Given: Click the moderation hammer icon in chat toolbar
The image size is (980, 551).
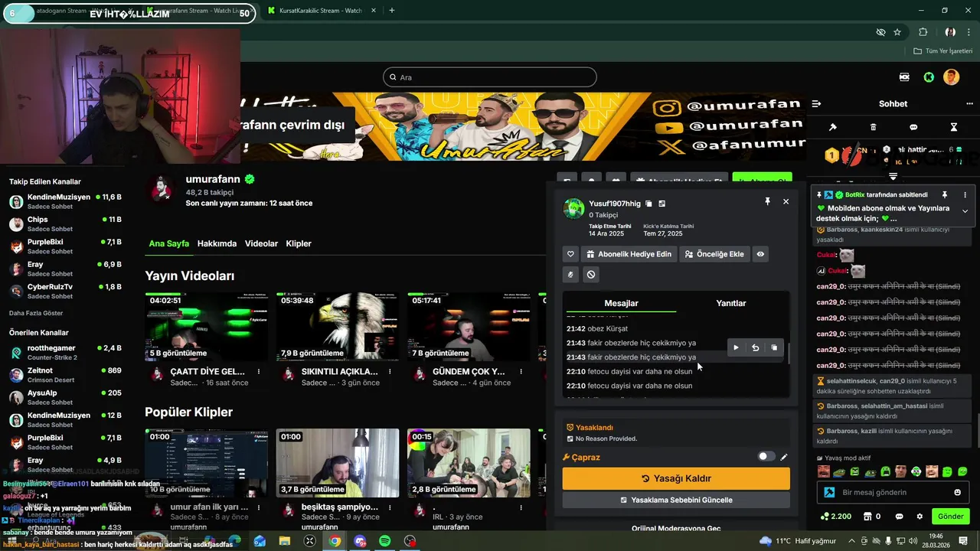Looking at the screenshot, I should point(833,127).
